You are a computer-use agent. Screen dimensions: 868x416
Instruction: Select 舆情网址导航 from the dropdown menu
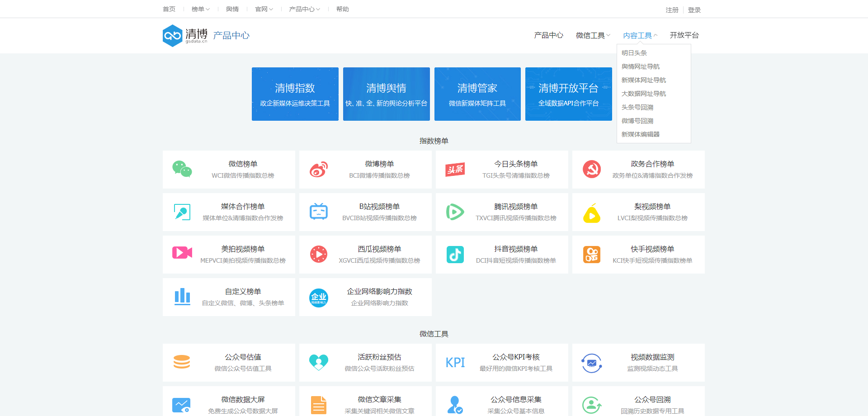640,66
